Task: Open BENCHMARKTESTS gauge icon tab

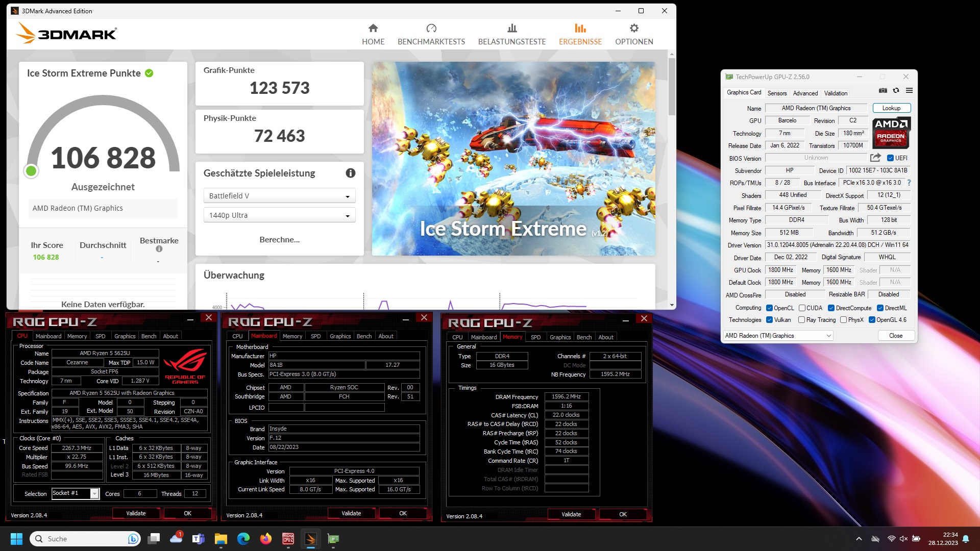Action: 431,34
